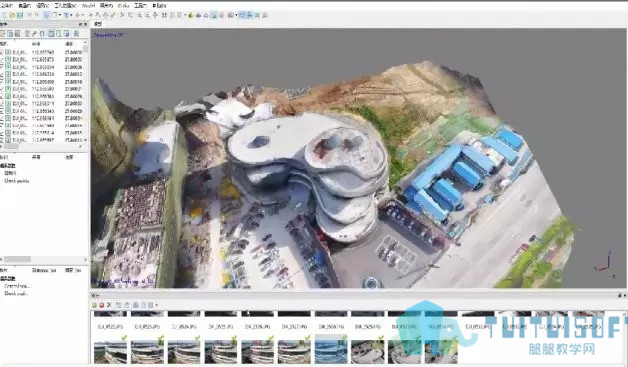The height and width of the screenshot is (367, 628).
Task: Select the Rectangle selection tool
Action: click(54, 15)
